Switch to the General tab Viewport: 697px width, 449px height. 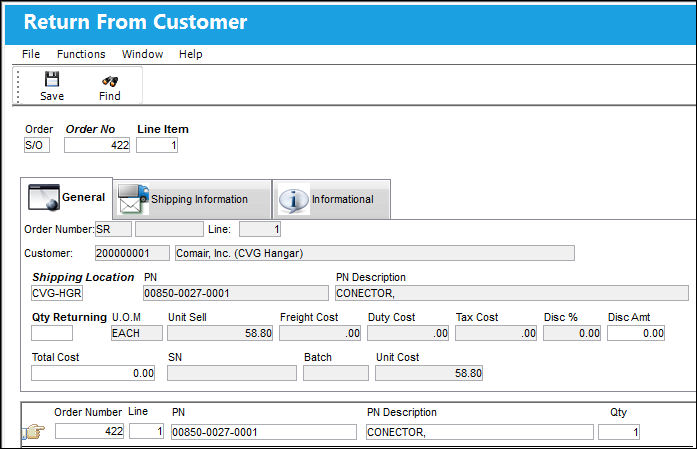(x=67, y=198)
